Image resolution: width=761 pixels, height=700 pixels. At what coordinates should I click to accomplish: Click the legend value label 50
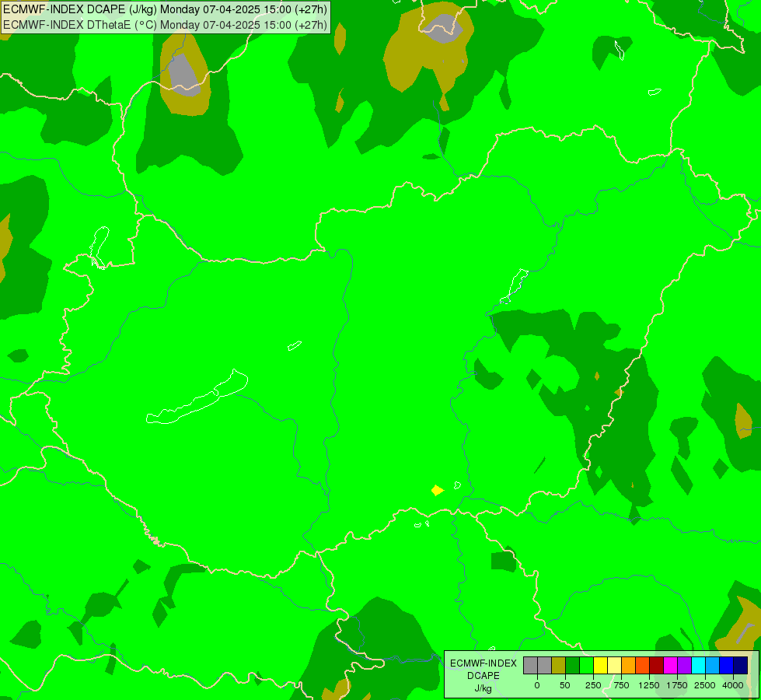pos(565,685)
